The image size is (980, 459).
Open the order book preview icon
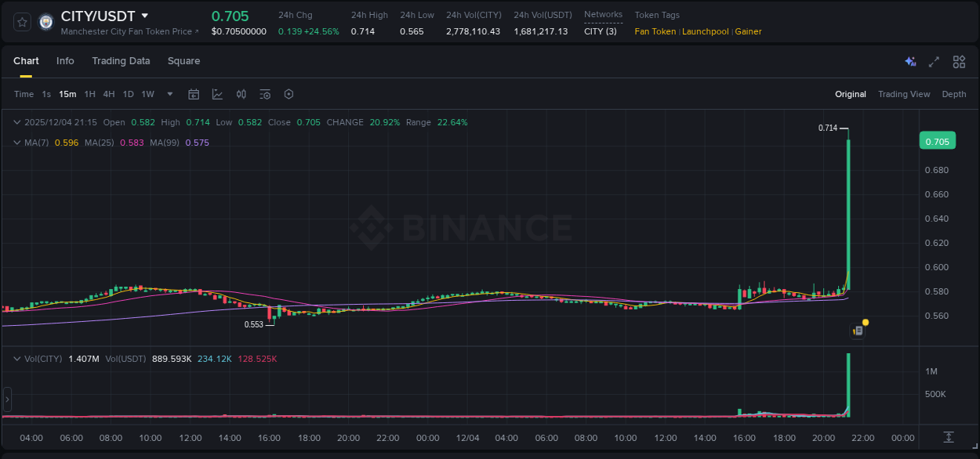point(857,330)
